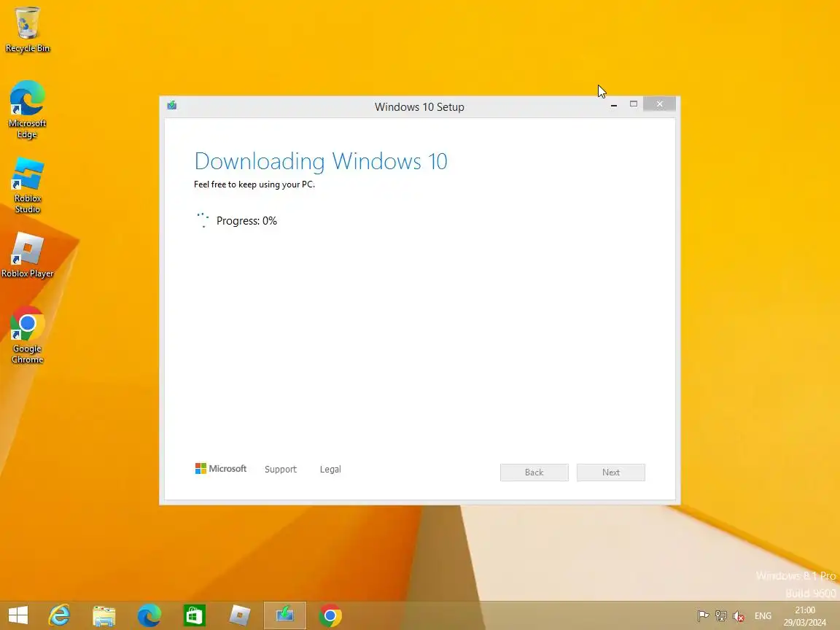Screen dimensions: 840x630
Task: Switch to the Windows 10 Setup taskbar item
Action: [285, 615]
